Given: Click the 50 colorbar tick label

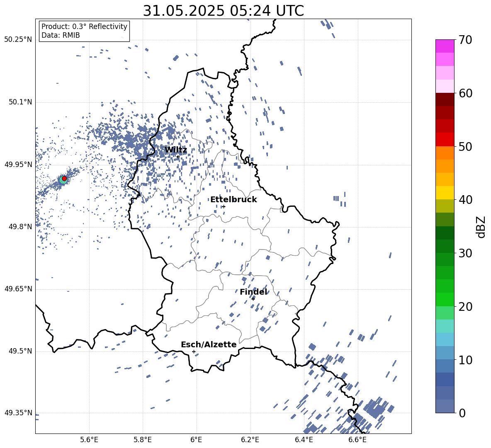Looking at the screenshot, I should click(465, 147).
